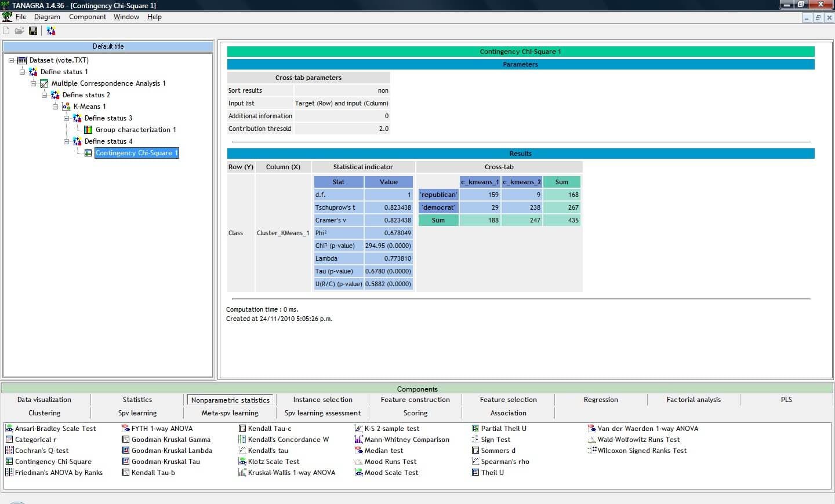Switch to the Association tab
This screenshot has width=835, height=504.
pyautogui.click(x=508, y=412)
